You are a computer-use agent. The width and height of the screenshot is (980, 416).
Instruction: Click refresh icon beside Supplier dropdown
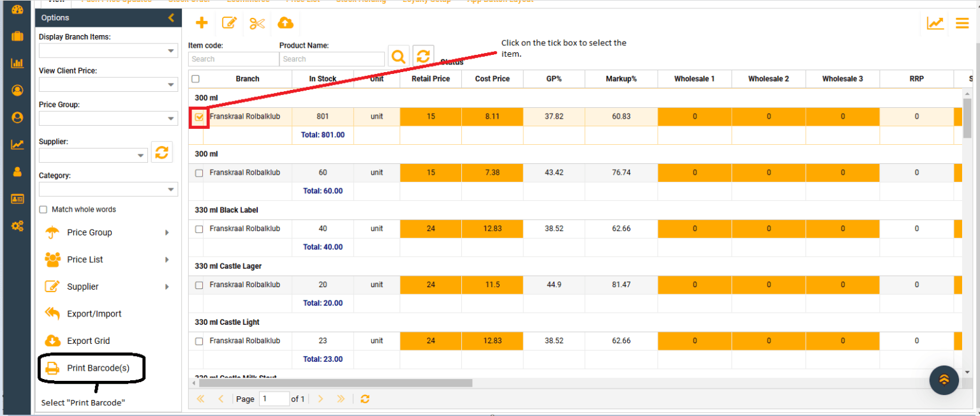(162, 152)
